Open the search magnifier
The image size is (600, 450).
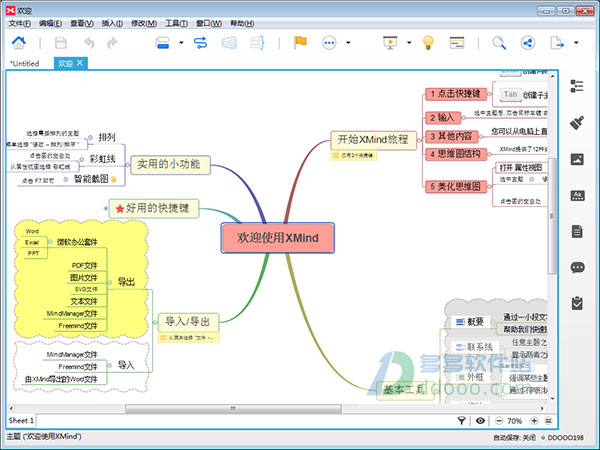(x=499, y=43)
